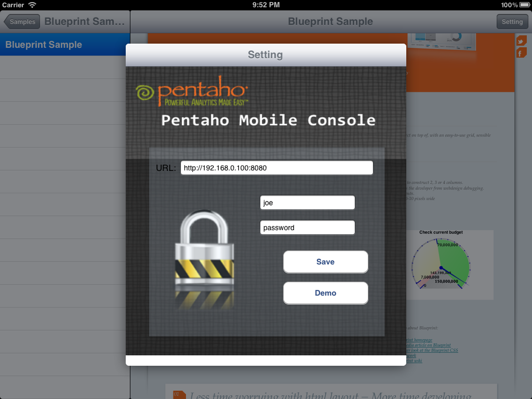Open the article on Blueprint link
This screenshot has width=532, height=399.
(x=428, y=345)
